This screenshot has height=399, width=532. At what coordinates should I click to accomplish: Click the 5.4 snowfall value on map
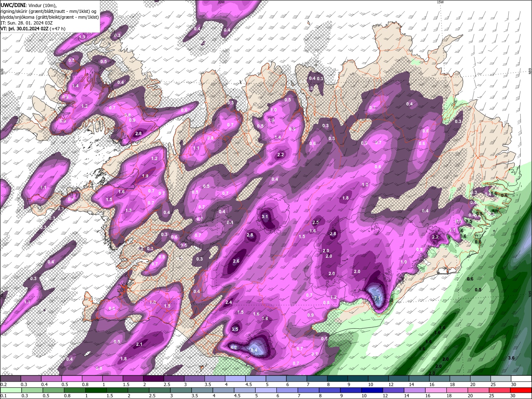pos(254,350)
